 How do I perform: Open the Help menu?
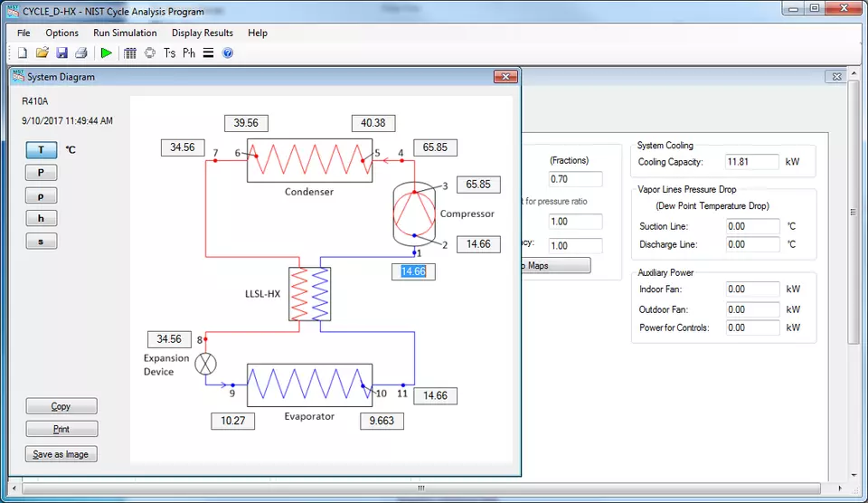click(258, 33)
